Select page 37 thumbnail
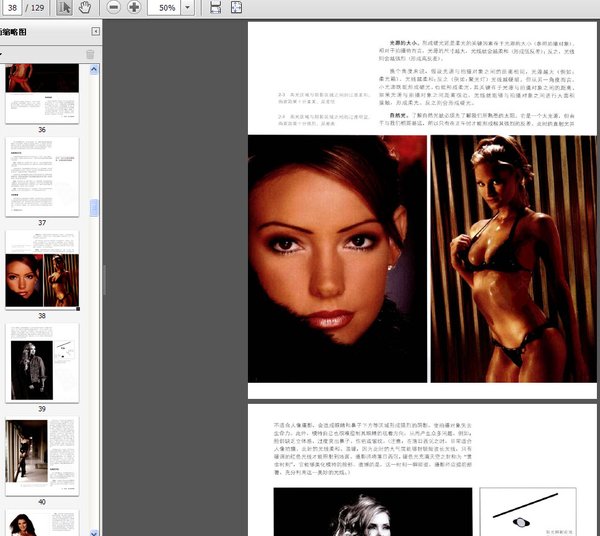The image size is (600, 536). pyautogui.click(x=42, y=175)
